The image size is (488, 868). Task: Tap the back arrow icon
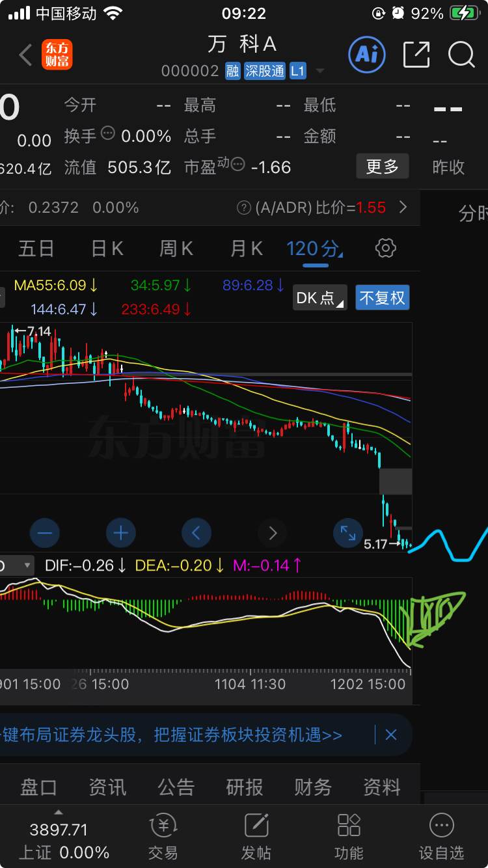click(25, 55)
